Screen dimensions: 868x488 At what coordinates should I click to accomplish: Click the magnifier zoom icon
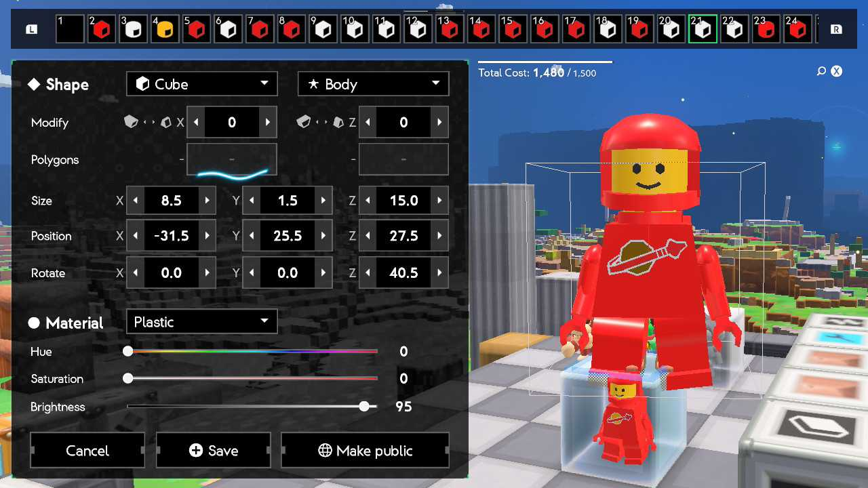[x=821, y=71]
